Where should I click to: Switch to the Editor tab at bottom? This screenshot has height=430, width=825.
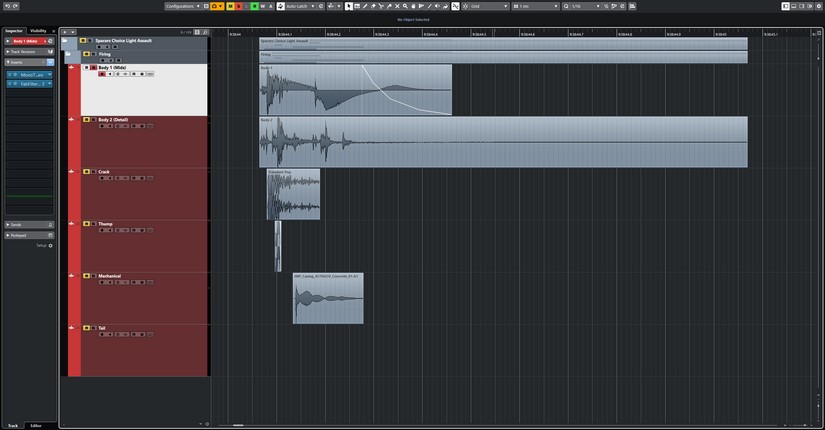(x=36, y=426)
